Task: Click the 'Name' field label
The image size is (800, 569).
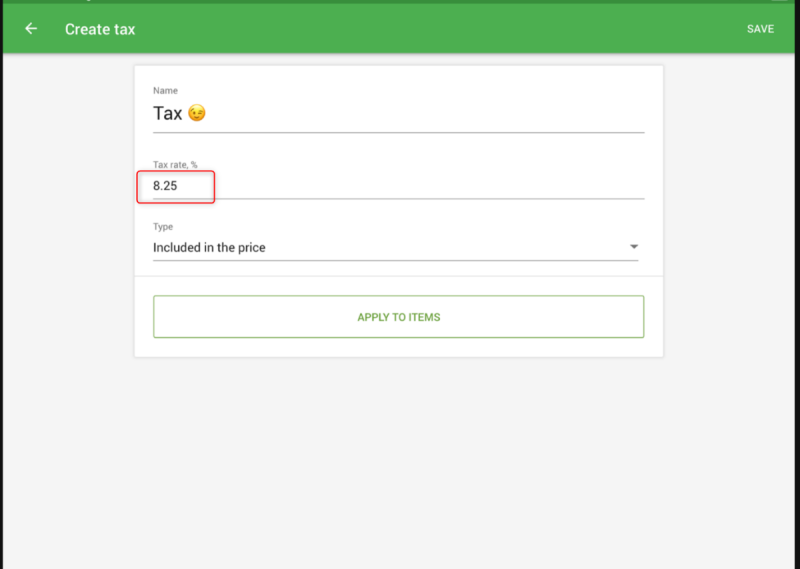Action: [165, 91]
